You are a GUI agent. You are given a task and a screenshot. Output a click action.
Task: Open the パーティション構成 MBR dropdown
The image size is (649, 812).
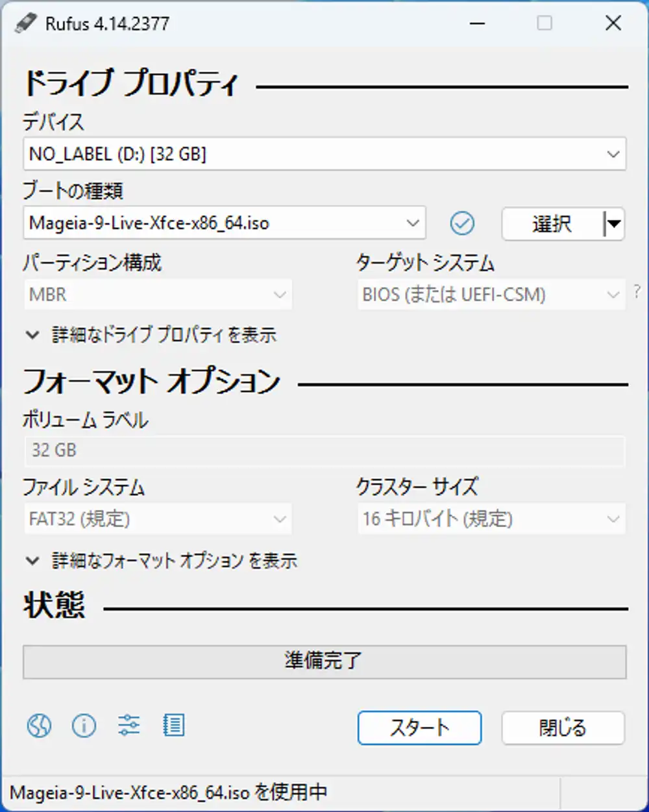point(158,295)
